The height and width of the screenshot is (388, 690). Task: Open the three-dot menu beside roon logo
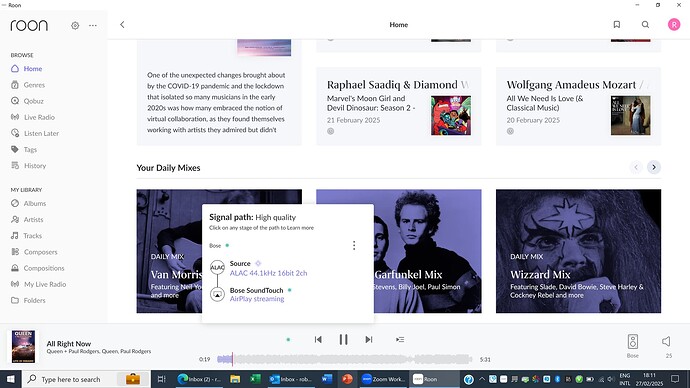click(93, 26)
